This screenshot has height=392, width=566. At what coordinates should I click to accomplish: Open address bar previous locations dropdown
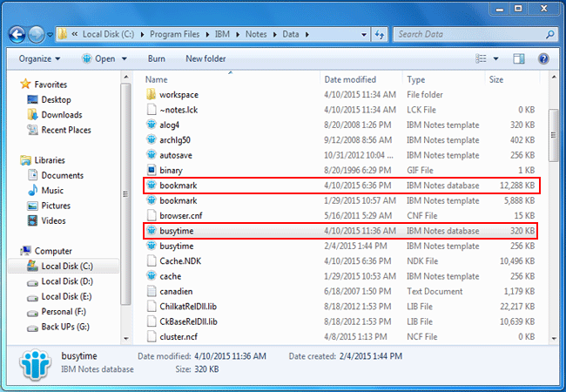point(364,35)
